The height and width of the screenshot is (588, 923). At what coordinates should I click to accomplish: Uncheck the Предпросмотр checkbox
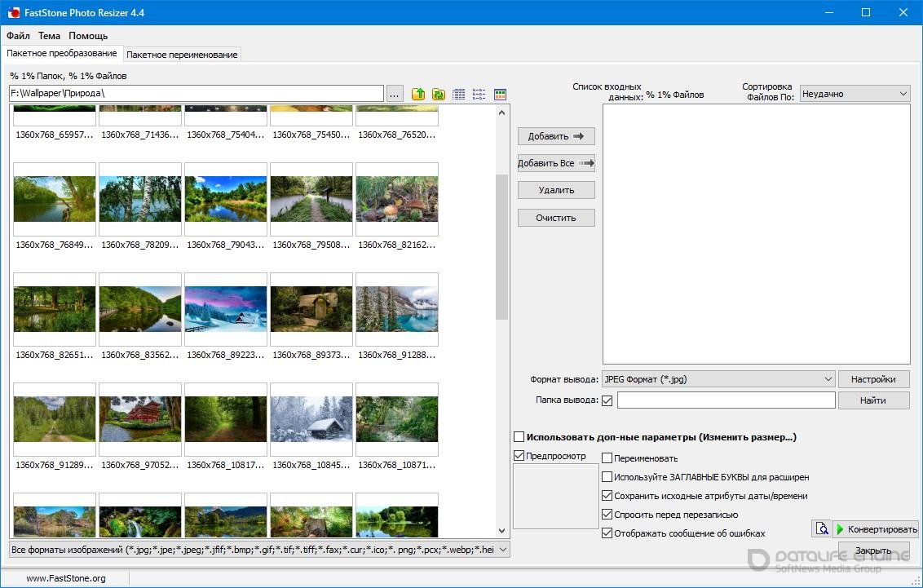click(x=519, y=456)
